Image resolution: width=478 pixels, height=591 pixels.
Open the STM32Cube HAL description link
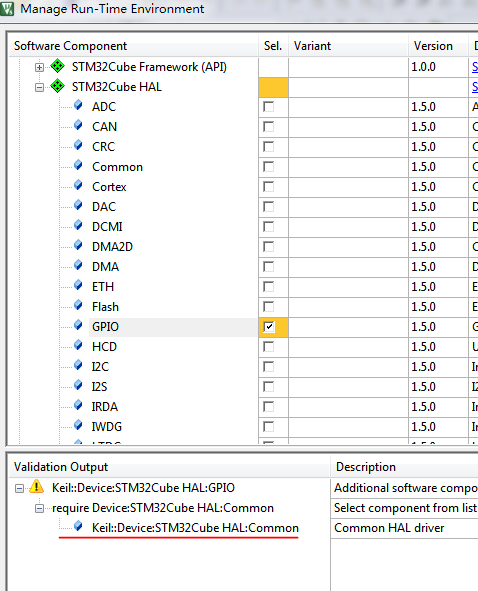pos(475,87)
